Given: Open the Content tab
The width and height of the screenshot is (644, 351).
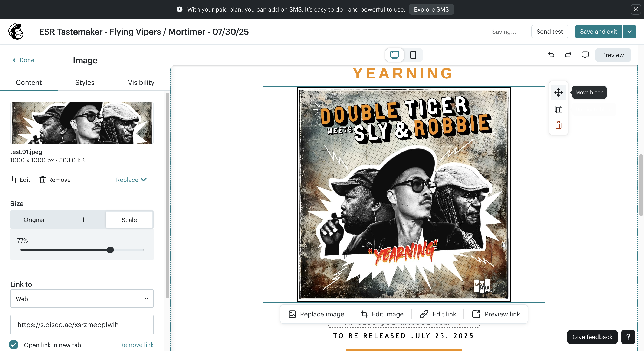Looking at the screenshot, I should pyautogui.click(x=29, y=82).
